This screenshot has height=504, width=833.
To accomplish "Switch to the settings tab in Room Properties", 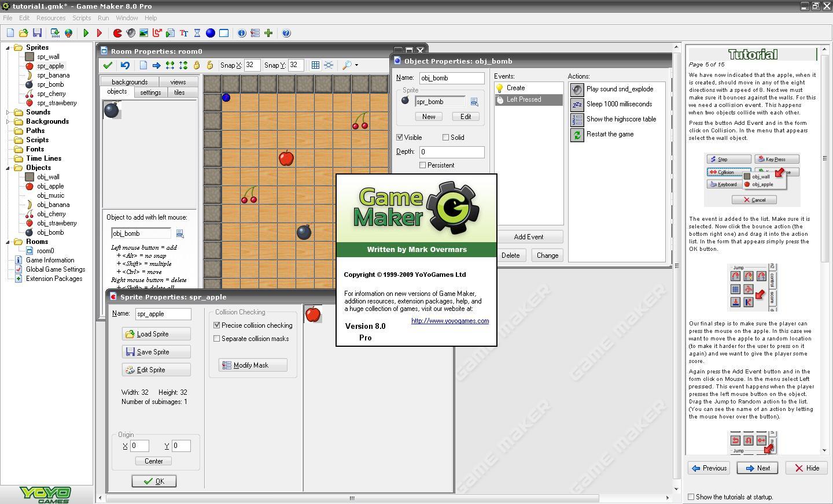I will coord(150,92).
